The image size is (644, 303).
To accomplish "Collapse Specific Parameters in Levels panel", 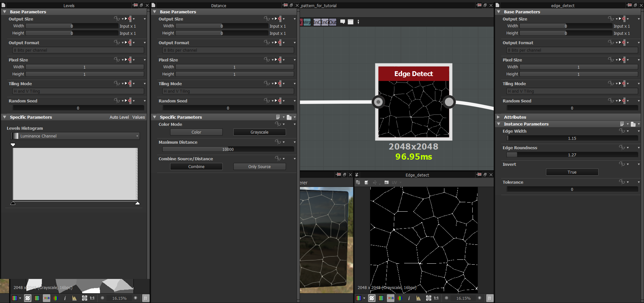I will point(5,117).
